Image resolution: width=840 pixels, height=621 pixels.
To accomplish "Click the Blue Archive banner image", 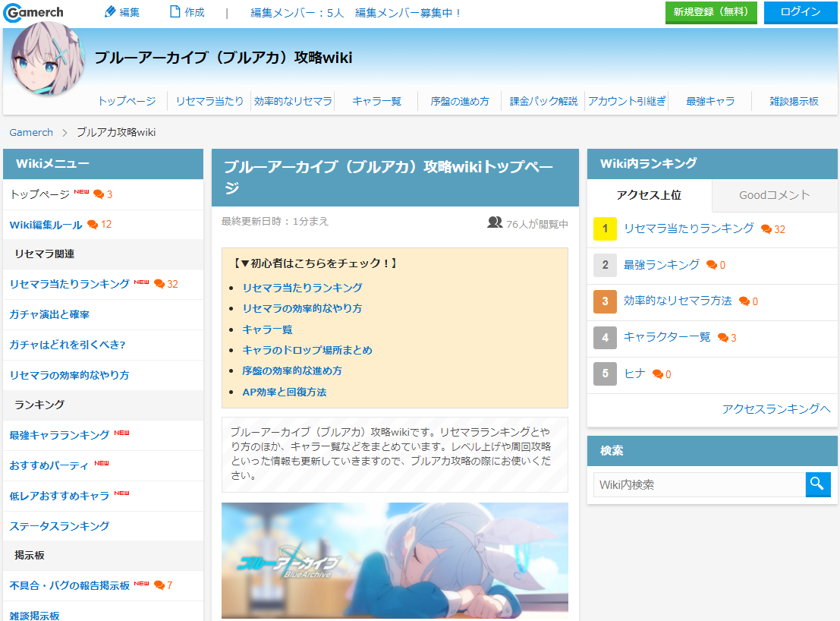I will coord(395,560).
